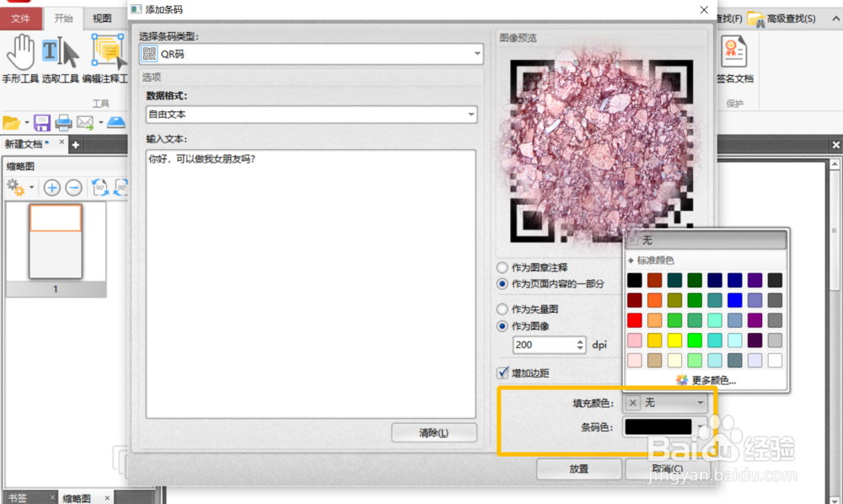Save document with the floppy disk icon
843x504 pixels.
(x=41, y=123)
